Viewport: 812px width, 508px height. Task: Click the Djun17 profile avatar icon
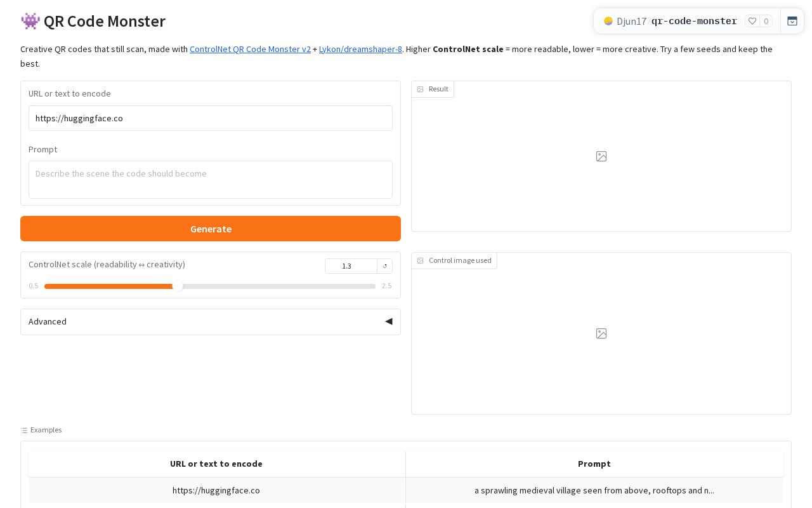click(608, 21)
